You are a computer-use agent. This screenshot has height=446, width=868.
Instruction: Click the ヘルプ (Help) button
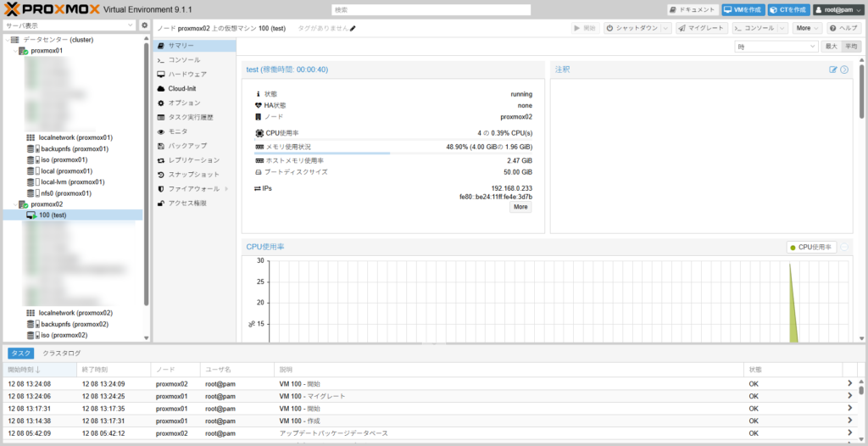coord(844,28)
